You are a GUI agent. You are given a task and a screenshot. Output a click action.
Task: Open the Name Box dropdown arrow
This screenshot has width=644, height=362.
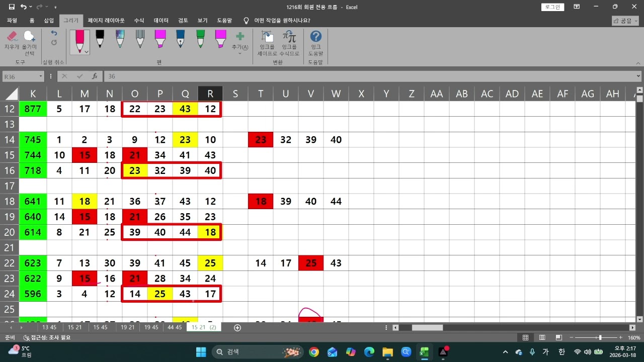41,76
